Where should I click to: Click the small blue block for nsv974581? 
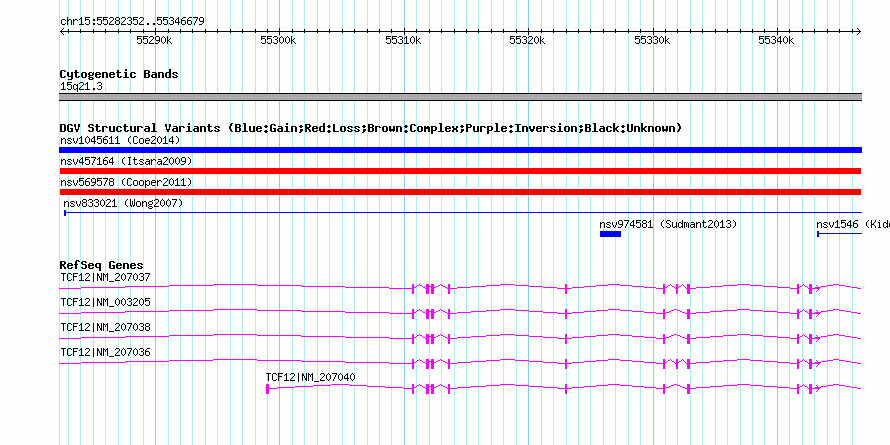(610, 234)
